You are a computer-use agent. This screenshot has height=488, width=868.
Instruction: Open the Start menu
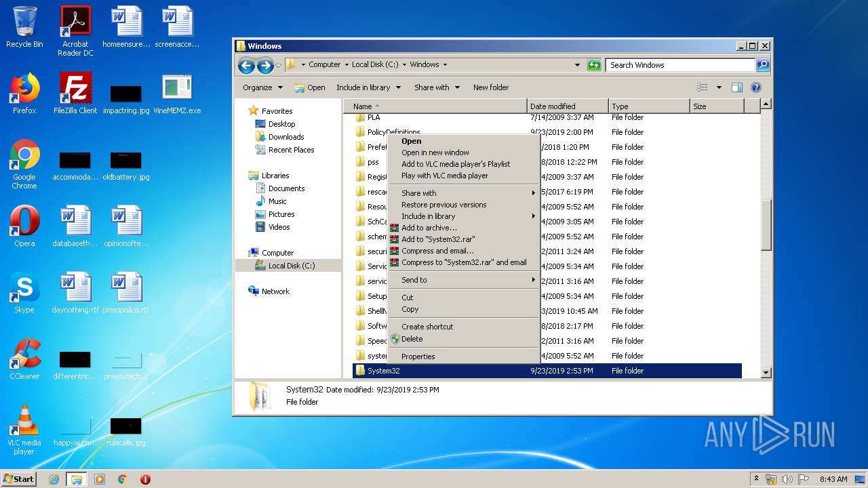[x=19, y=479]
